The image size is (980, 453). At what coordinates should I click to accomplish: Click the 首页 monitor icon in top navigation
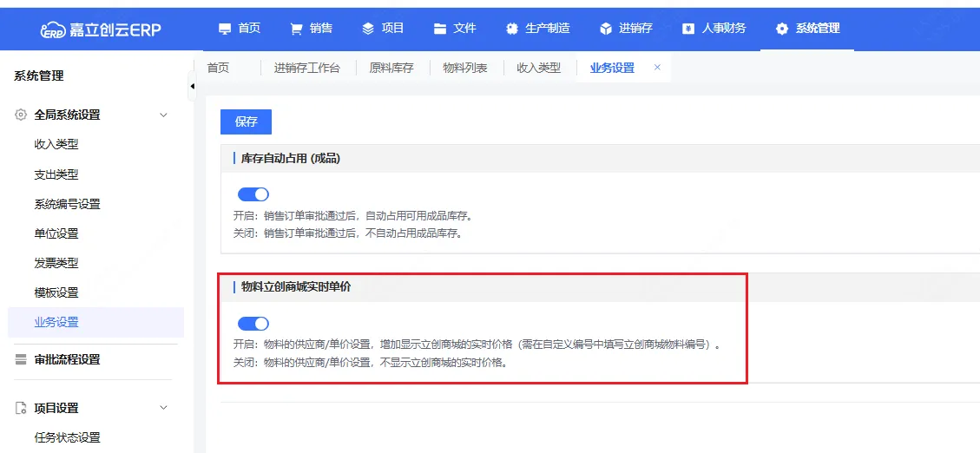(225, 29)
